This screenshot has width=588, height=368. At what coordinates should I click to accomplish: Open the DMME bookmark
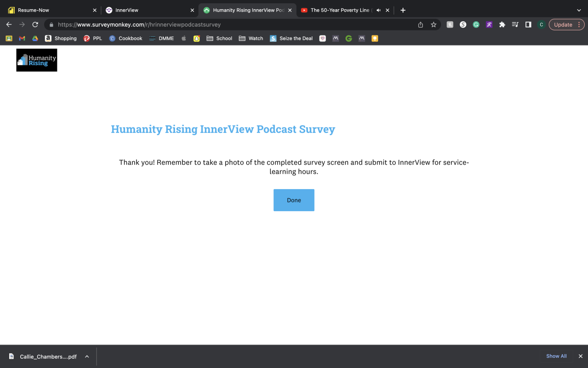point(162,39)
